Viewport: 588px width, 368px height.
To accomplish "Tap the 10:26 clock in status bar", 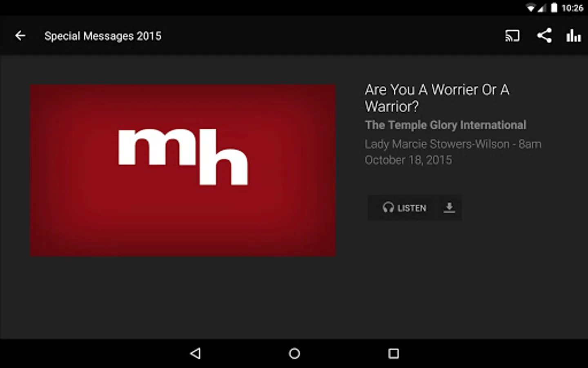I will click(572, 8).
